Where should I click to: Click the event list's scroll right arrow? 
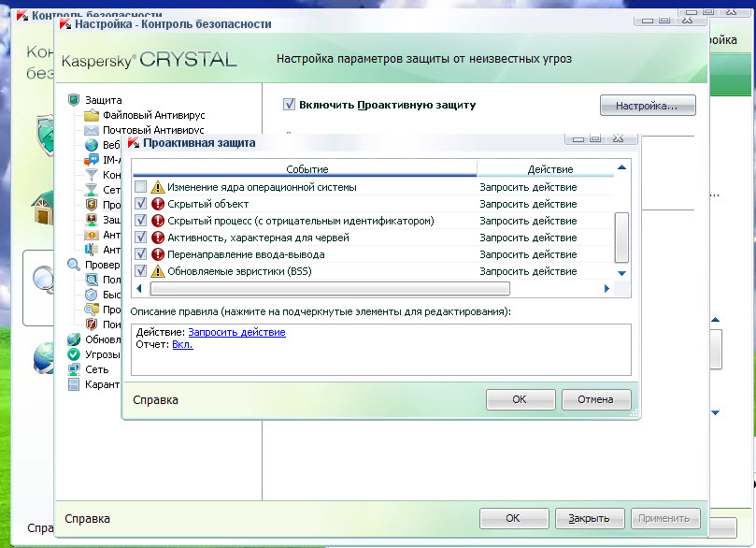point(606,288)
